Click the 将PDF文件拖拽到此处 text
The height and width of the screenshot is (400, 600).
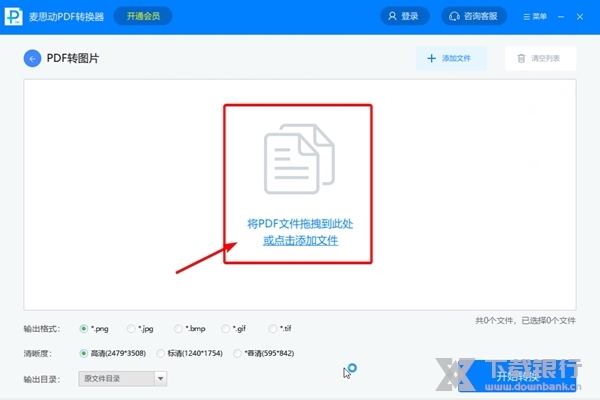(x=300, y=224)
